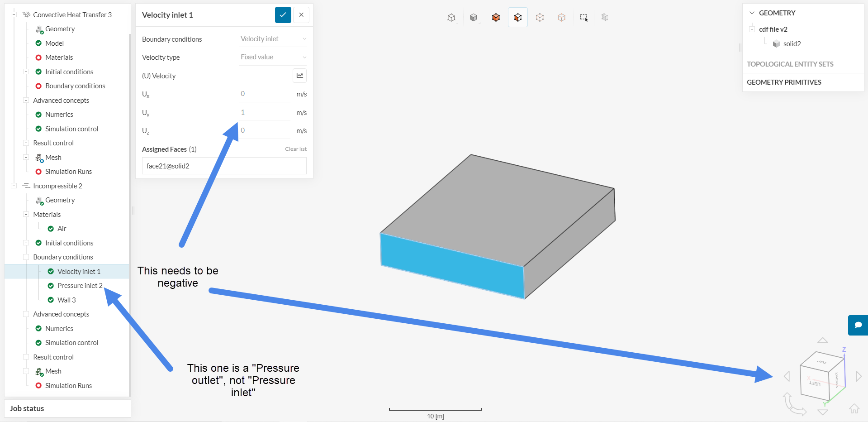
Task: Open Simulation control under Convective Heat Transfer 3
Action: (71, 129)
